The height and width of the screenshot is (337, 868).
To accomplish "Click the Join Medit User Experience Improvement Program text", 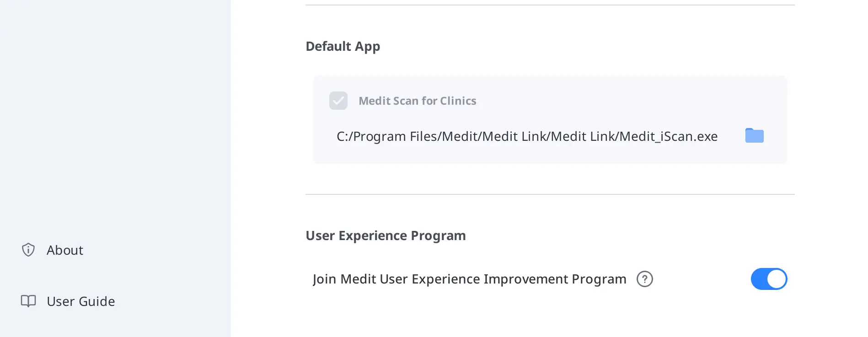I will pyautogui.click(x=469, y=279).
